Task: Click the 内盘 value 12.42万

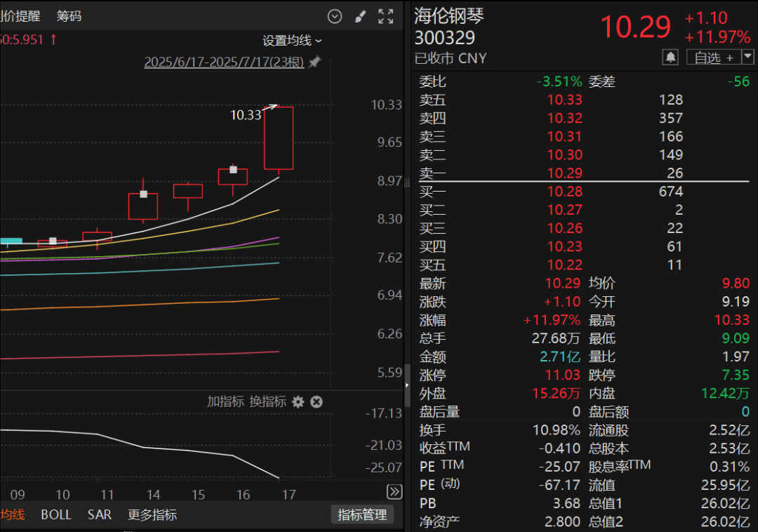Action: coord(725,393)
